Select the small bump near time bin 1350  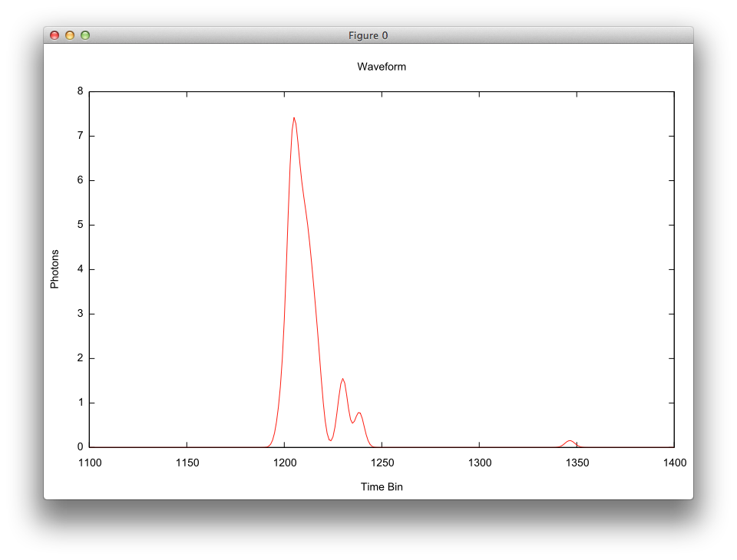570,440
